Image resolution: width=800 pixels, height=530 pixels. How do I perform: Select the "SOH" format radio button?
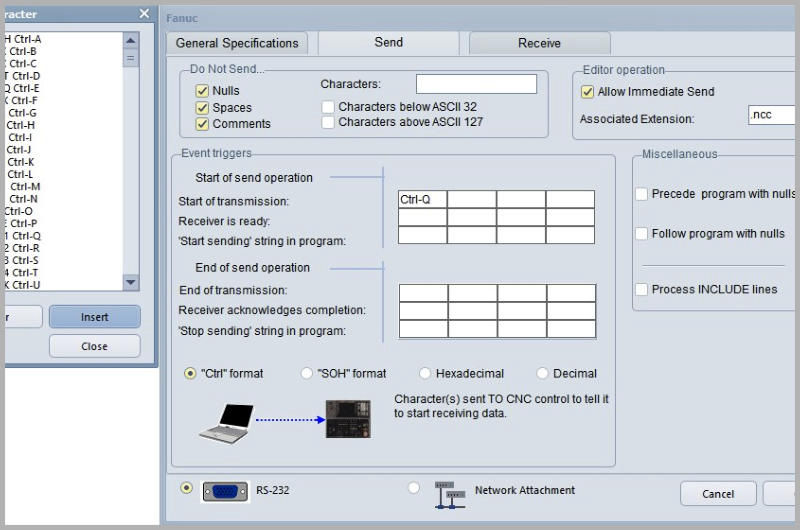click(x=306, y=373)
